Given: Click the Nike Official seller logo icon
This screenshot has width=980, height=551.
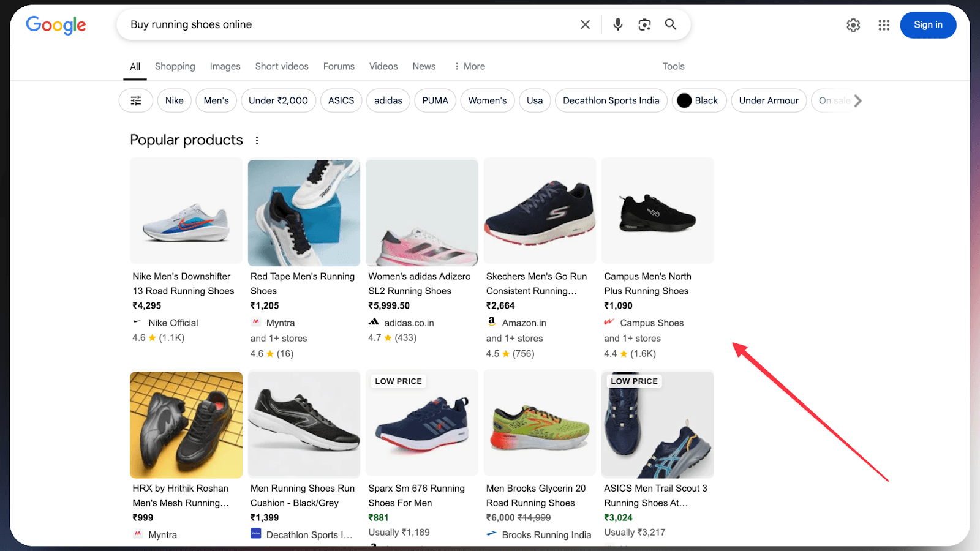Looking at the screenshot, I should point(137,322).
